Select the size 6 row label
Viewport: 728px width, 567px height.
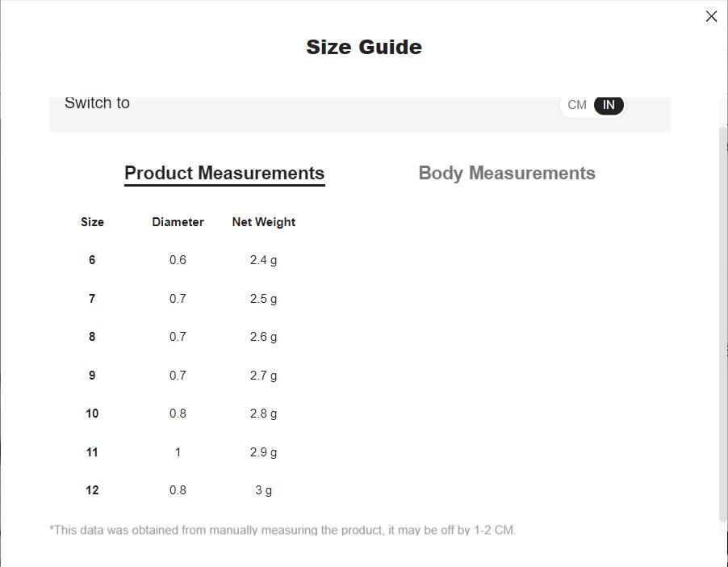point(92,260)
